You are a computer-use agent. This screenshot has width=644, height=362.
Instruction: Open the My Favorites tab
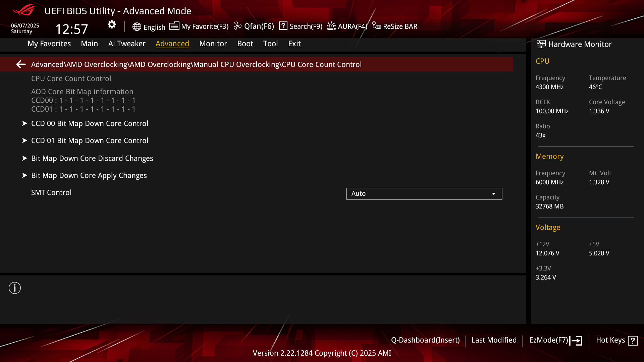click(x=49, y=44)
